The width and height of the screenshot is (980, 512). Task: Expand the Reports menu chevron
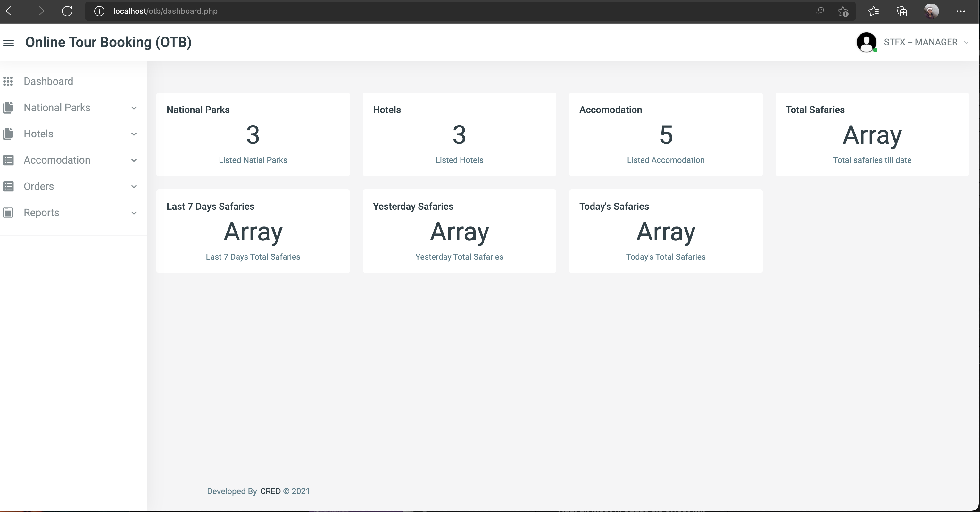click(x=134, y=213)
